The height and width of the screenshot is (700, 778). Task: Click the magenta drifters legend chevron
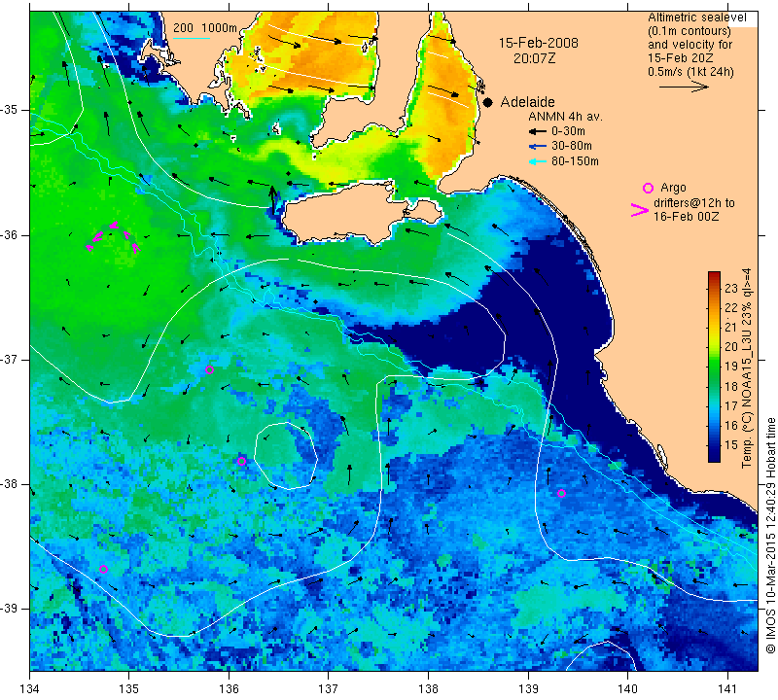pos(640,210)
